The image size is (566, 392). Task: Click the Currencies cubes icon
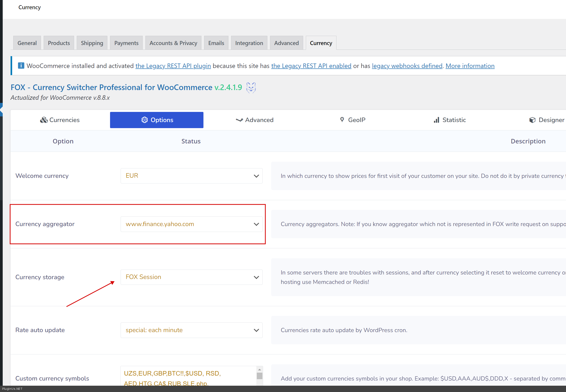(44, 120)
